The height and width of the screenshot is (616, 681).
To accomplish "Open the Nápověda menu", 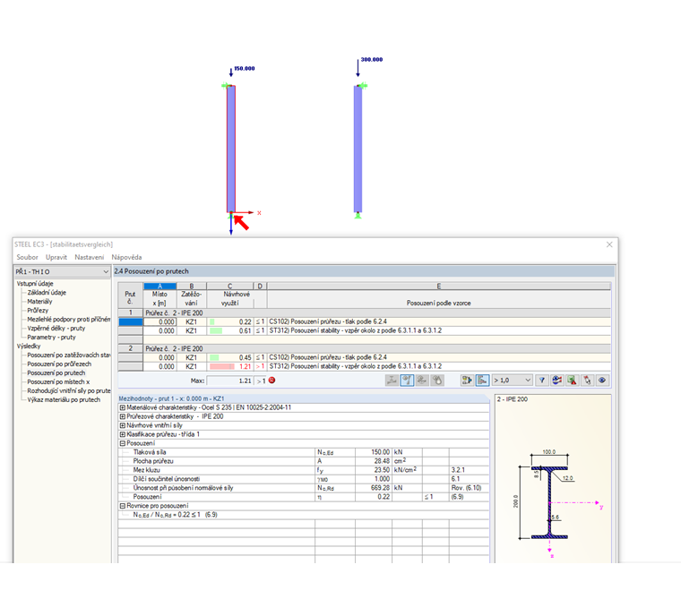I will pos(126,258).
